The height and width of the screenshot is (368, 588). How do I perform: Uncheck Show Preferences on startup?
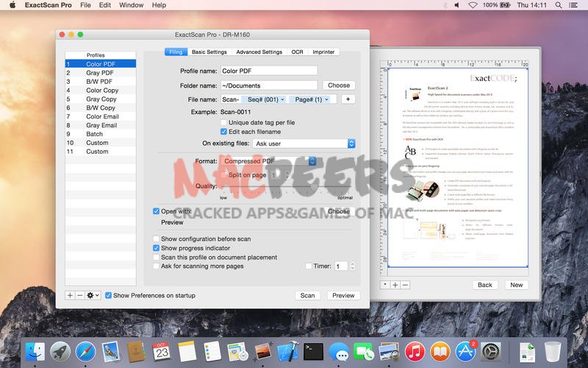pyautogui.click(x=108, y=296)
